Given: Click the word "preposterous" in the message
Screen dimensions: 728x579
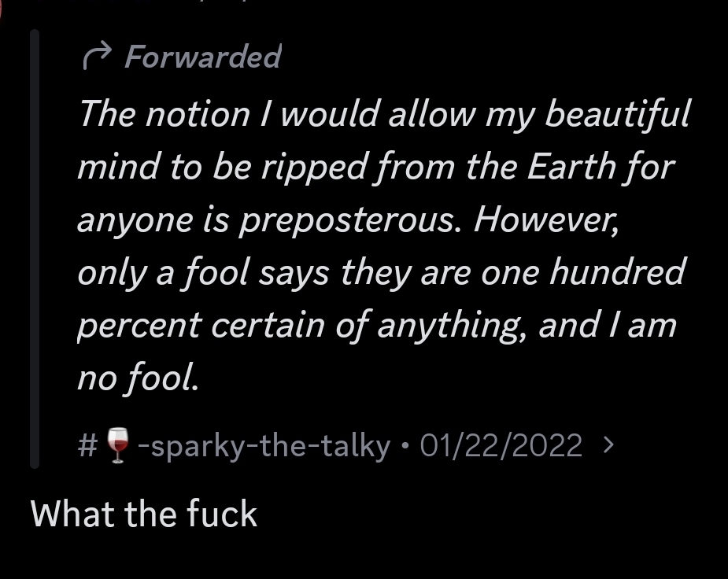Looking at the screenshot, I should [x=346, y=221].
